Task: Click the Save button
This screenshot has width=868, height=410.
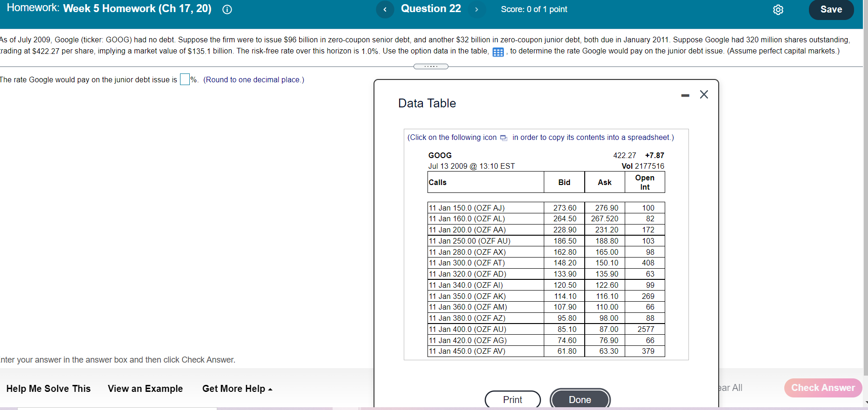Action: tap(831, 9)
